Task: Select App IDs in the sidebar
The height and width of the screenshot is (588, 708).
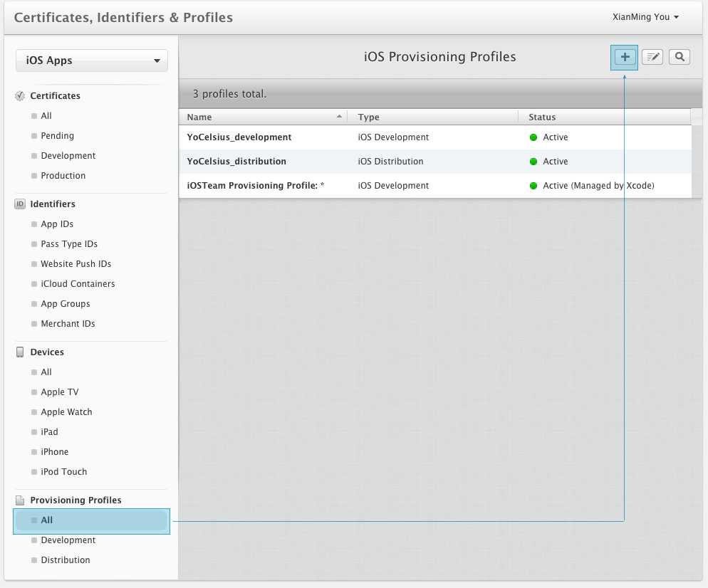Action: click(x=57, y=224)
